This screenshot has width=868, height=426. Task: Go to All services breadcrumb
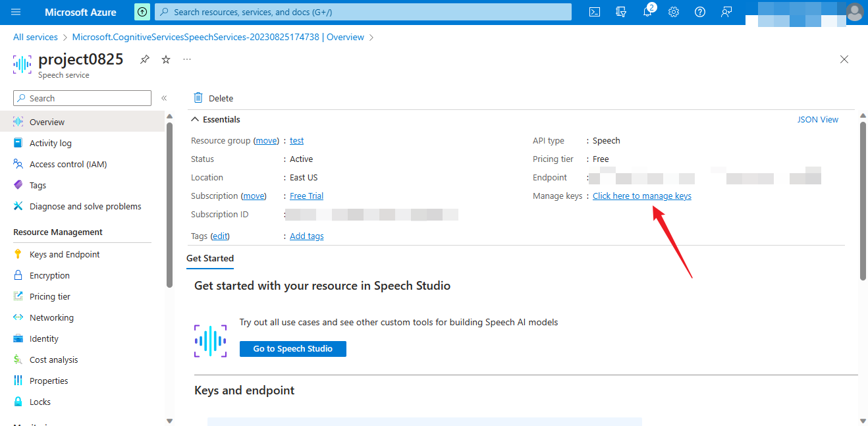[36, 38]
